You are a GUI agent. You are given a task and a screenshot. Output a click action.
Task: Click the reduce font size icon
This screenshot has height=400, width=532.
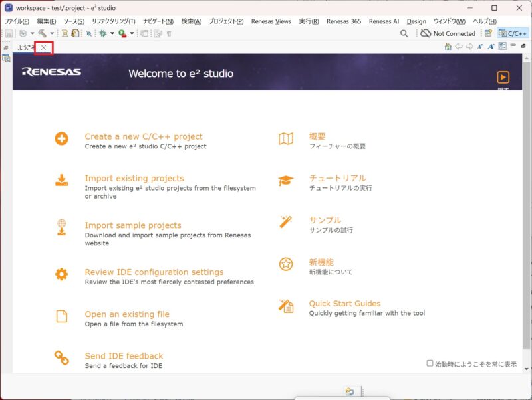pyautogui.click(x=480, y=47)
